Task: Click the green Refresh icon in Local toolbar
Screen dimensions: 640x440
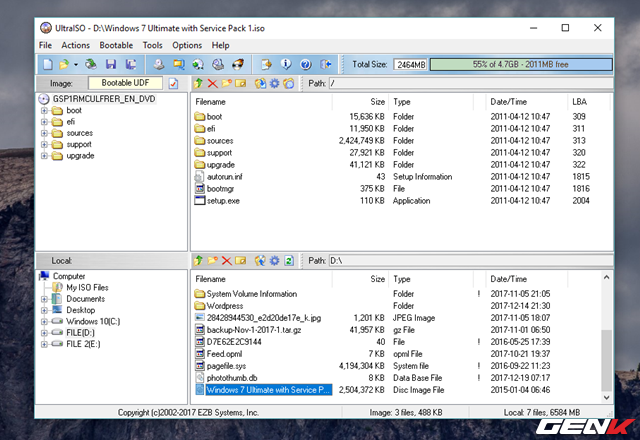Action: coord(289,260)
